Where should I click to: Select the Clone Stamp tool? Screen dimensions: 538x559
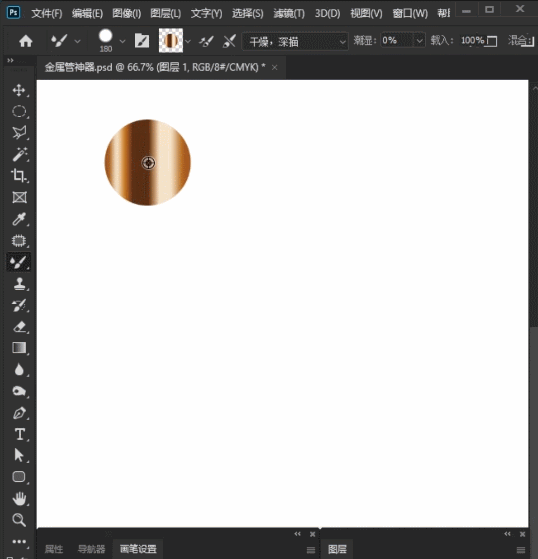[x=19, y=284]
